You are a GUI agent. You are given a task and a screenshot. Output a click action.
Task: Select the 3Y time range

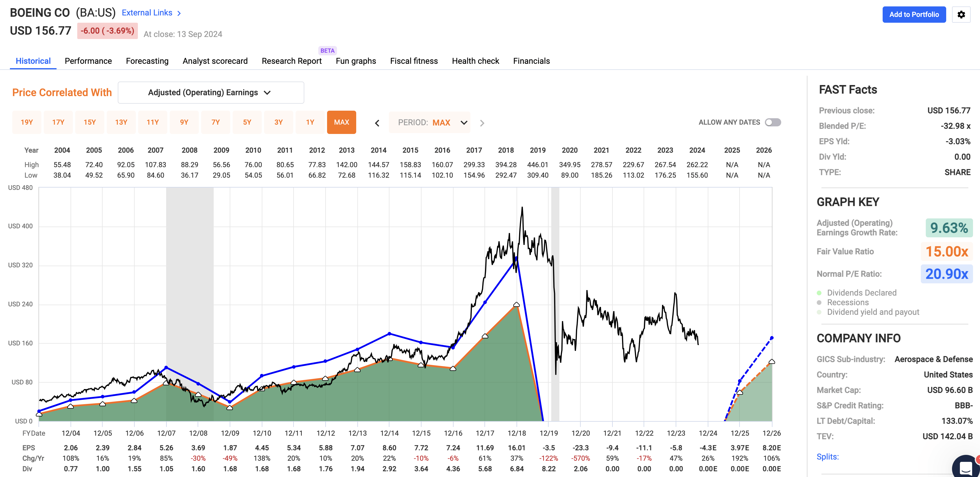tap(278, 122)
